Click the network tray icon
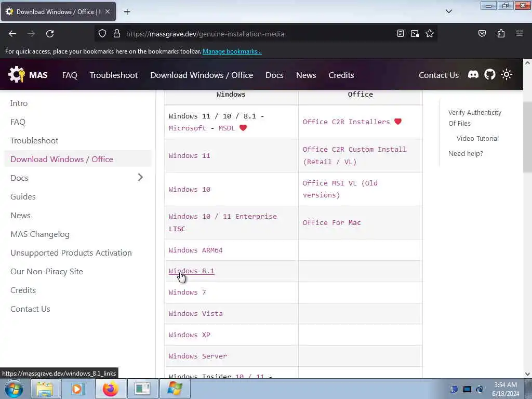 (x=467, y=389)
